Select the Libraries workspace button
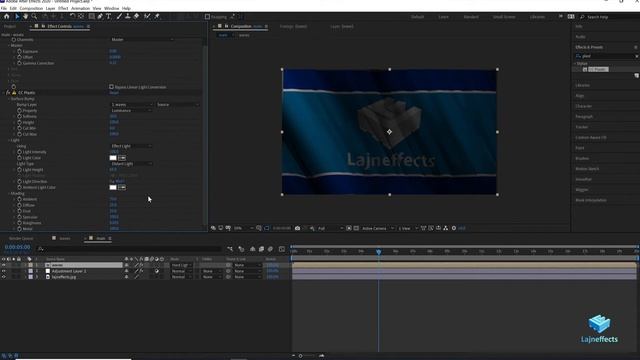 pyautogui.click(x=537, y=17)
